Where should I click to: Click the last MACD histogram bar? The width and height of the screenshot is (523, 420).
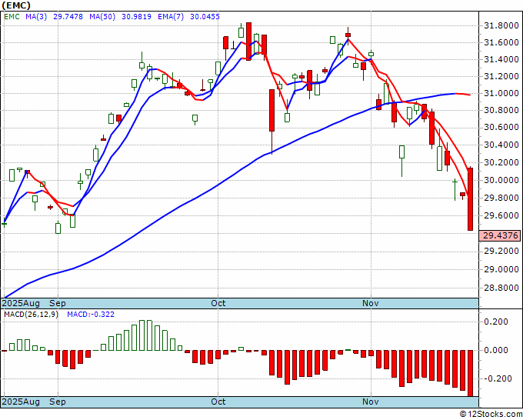pos(470,373)
